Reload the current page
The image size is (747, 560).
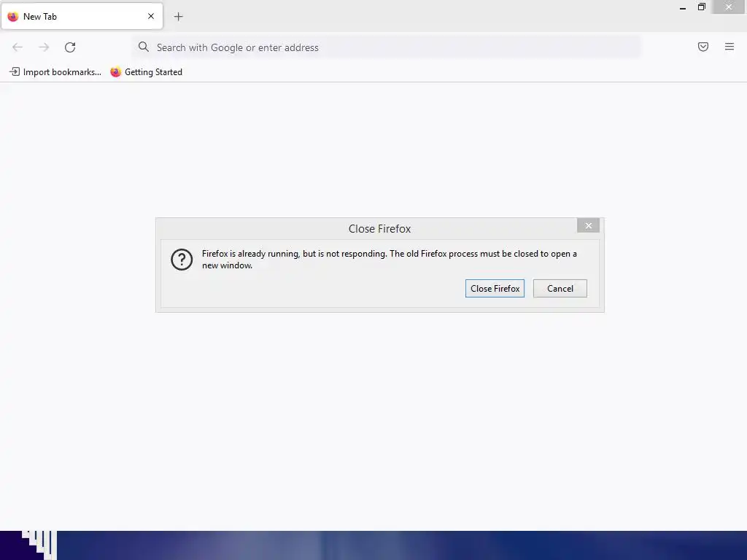[x=70, y=47]
